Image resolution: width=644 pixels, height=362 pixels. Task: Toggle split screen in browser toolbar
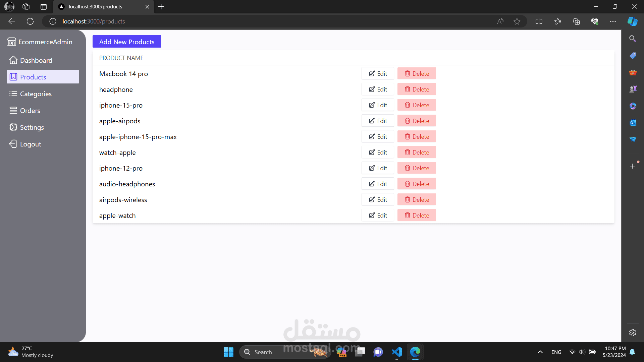pyautogui.click(x=539, y=21)
